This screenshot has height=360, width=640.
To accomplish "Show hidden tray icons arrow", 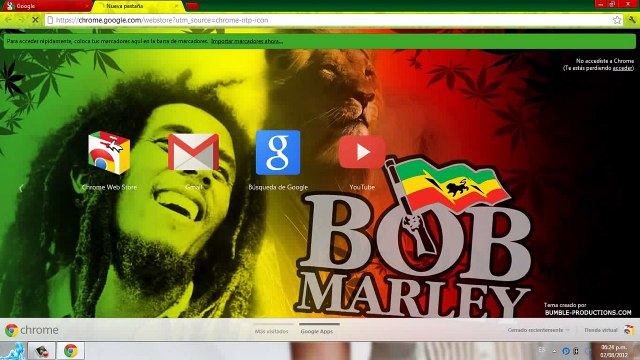I will pyautogui.click(x=554, y=351).
